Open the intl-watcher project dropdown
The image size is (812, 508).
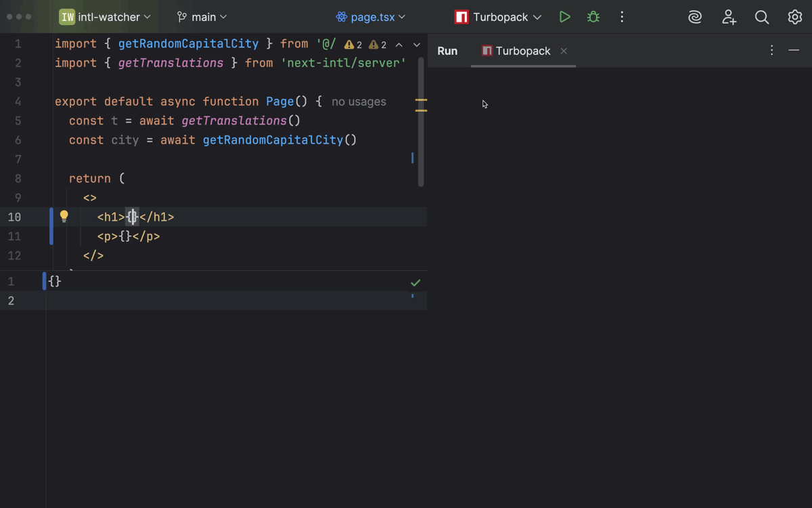click(x=105, y=17)
